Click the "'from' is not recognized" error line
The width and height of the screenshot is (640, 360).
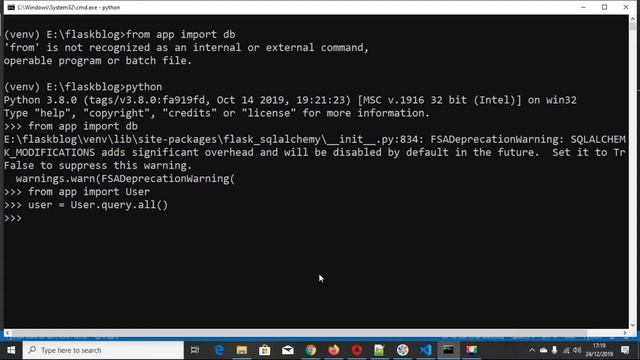(186, 48)
